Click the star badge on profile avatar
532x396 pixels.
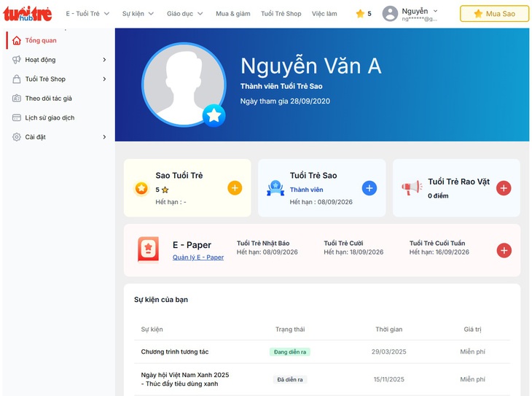click(214, 115)
